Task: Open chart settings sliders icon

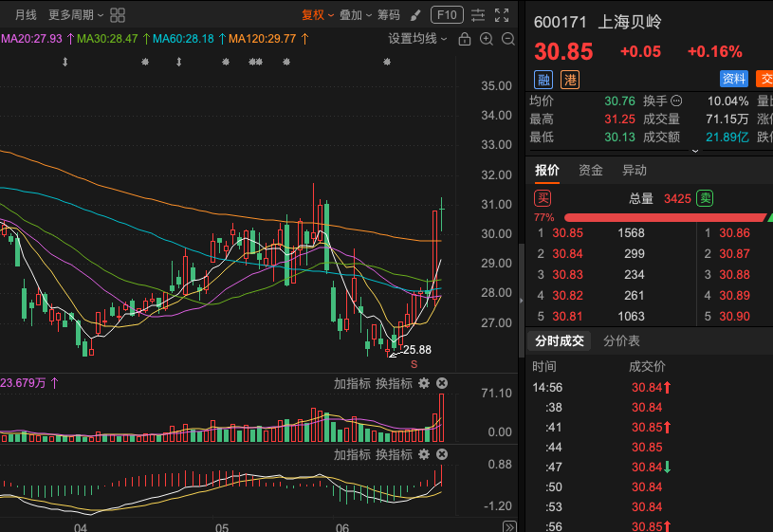Action: 478,15
